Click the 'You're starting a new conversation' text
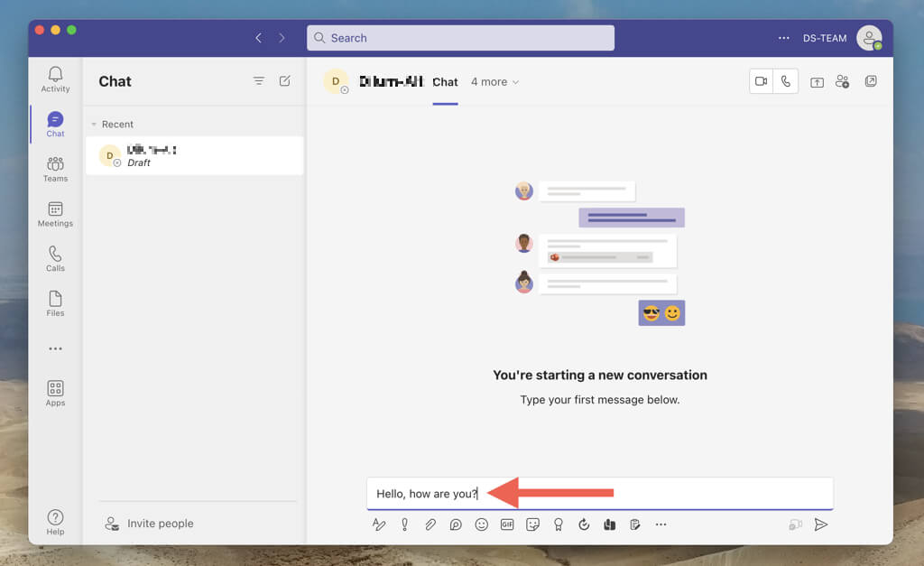Screen dimensions: 924x566 [x=600, y=375]
